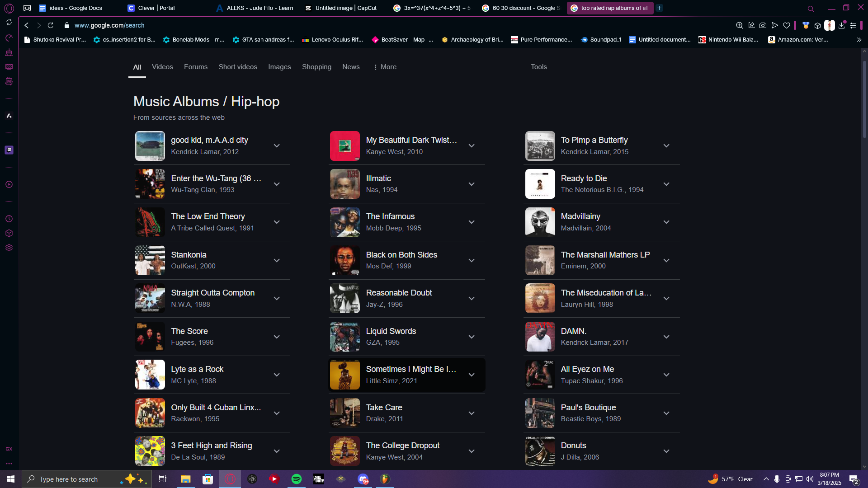The width and height of the screenshot is (868, 488).
Task: Switch to the Videos search tab
Action: pos(162,67)
